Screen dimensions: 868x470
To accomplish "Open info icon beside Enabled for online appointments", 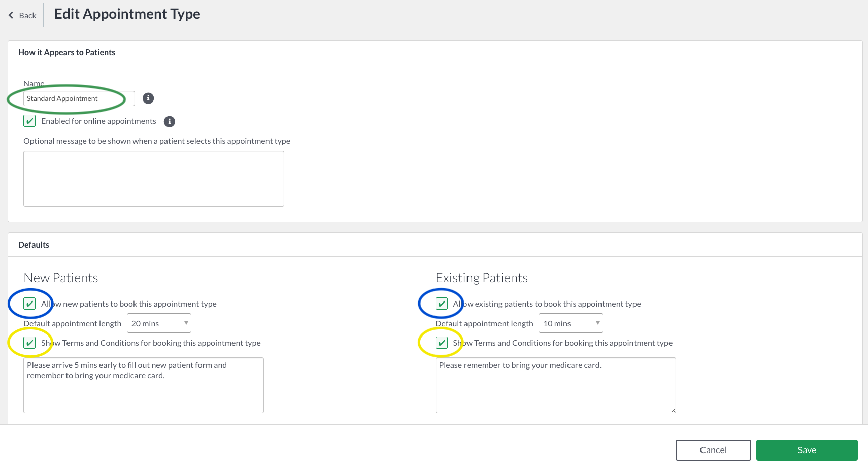I will tap(170, 121).
